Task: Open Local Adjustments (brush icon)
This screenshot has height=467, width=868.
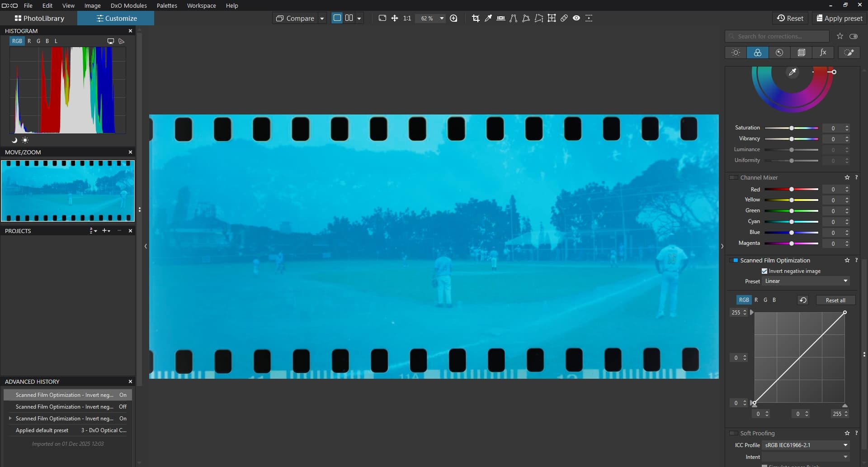Action: coord(849,52)
